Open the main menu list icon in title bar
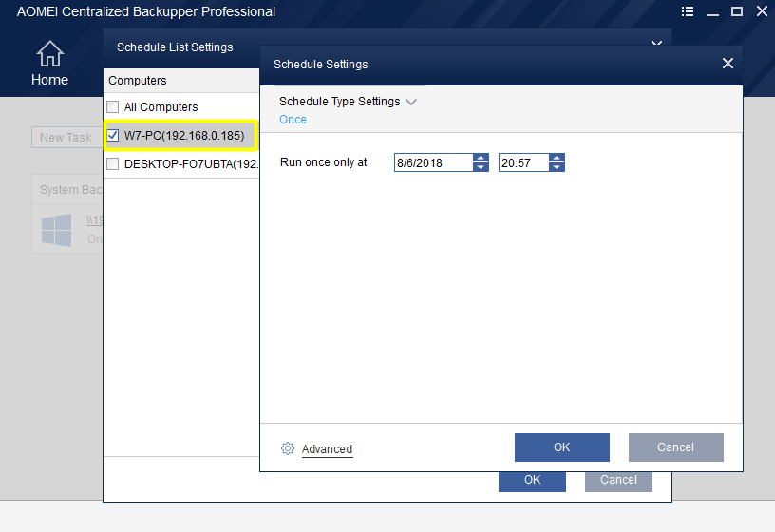The height and width of the screenshot is (532, 775). click(x=687, y=11)
